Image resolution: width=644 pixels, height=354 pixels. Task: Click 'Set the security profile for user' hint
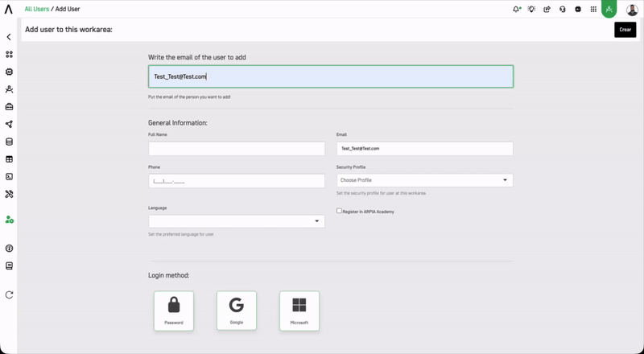381,193
